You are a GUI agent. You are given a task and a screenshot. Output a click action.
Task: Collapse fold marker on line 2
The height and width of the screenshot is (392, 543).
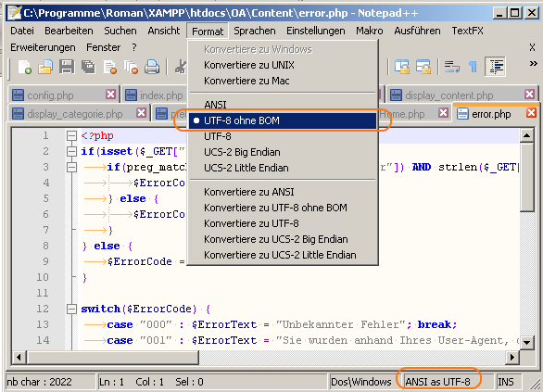(x=71, y=151)
